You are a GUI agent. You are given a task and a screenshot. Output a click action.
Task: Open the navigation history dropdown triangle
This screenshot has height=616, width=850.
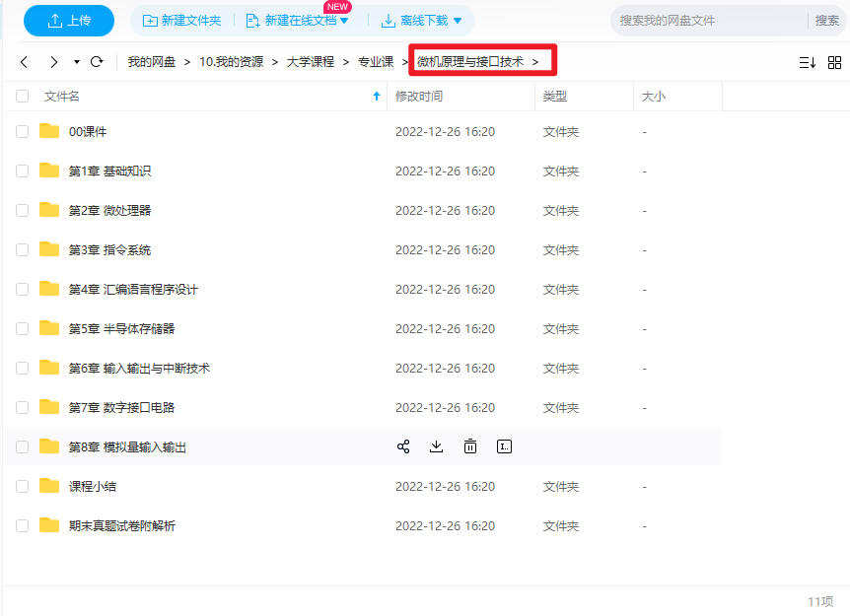(x=77, y=62)
